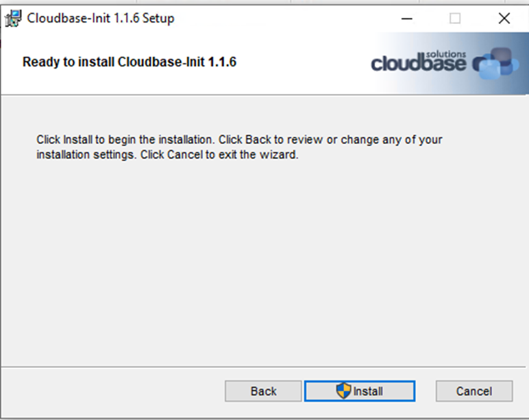
Task: Click the greyed-out maximize window button
Action: tap(455, 18)
